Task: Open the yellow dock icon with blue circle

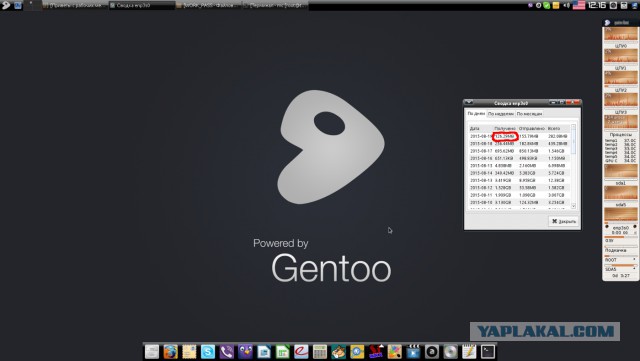Action: click(357, 352)
